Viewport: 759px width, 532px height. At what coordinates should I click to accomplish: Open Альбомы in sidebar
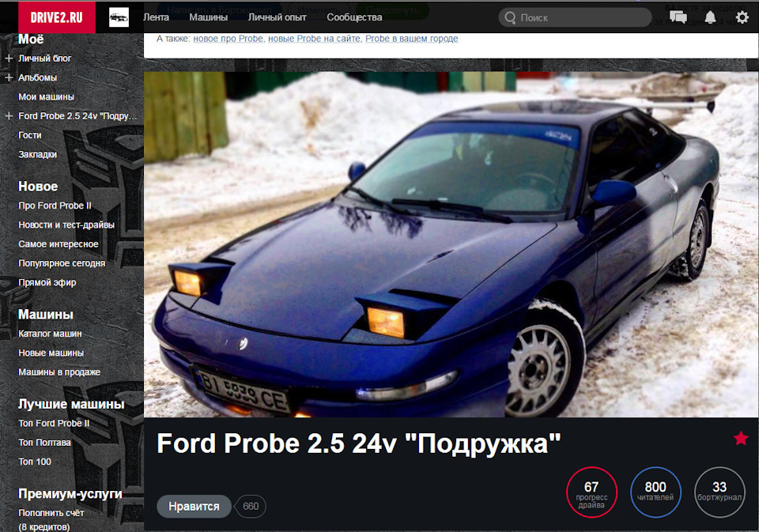37,77
